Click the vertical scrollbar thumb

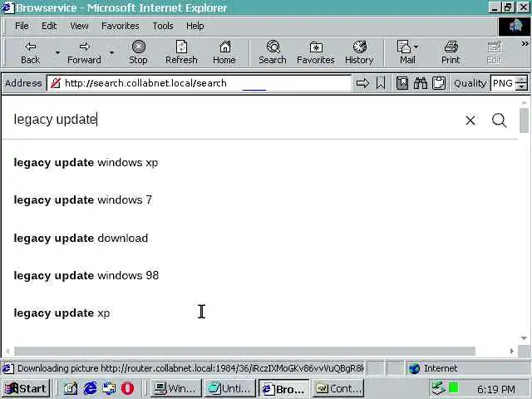[x=525, y=121]
